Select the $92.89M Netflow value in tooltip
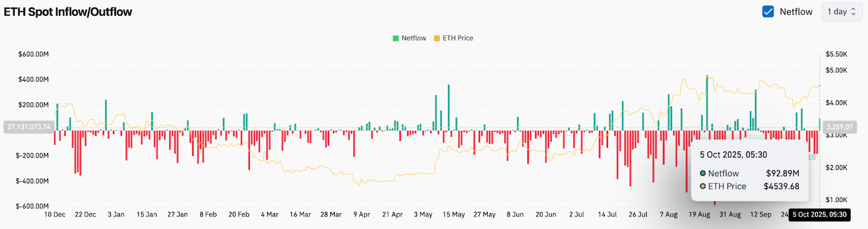Image resolution: width=868 pixels, height=229 pixels. (x=782, y=174)
